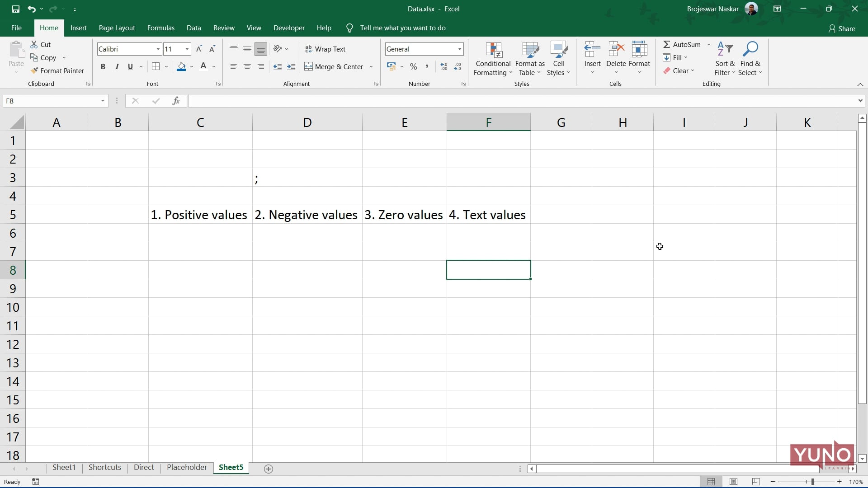
Task: Toggle Wrap Text
Action: point(325,49)
